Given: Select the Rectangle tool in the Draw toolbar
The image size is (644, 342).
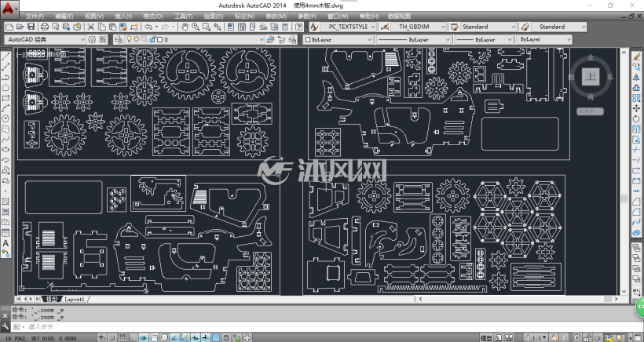Looking at the screenshot, I should tap(5, 98).
